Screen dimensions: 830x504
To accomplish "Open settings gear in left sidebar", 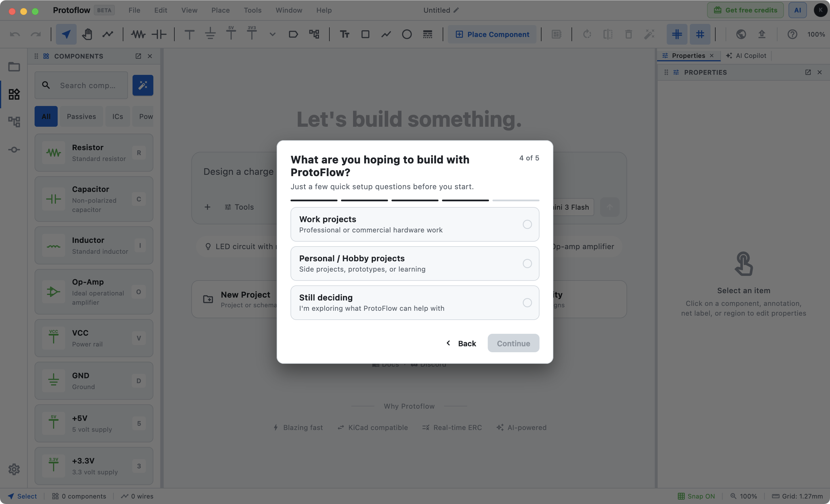I will pos(14,469).
